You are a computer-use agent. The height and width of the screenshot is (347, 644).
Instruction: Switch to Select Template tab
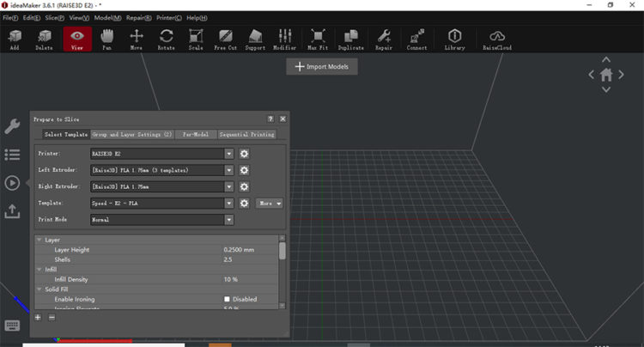[66, 134]
